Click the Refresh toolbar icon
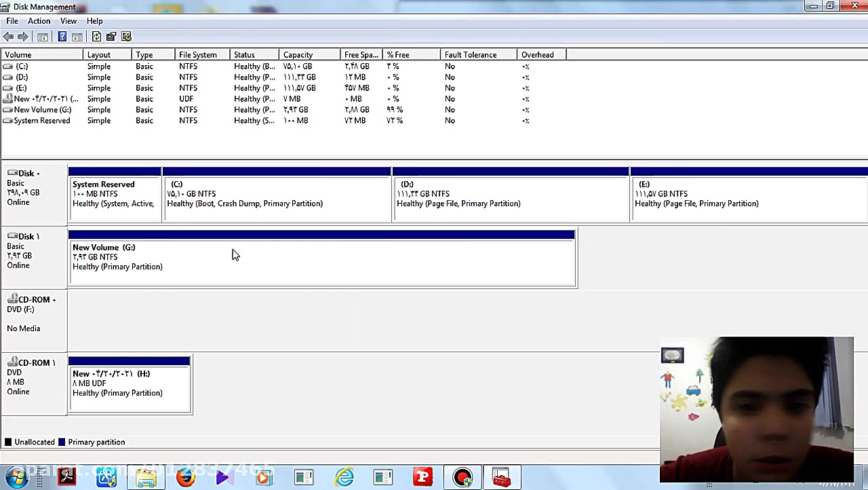Viewport: 868px width, 490px height. 96,37
